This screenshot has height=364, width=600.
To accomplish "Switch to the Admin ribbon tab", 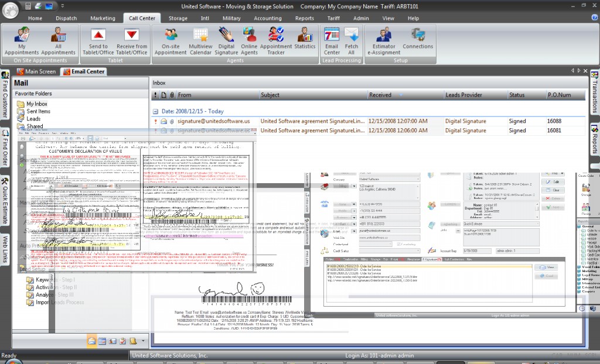I will tap(361, 18).
